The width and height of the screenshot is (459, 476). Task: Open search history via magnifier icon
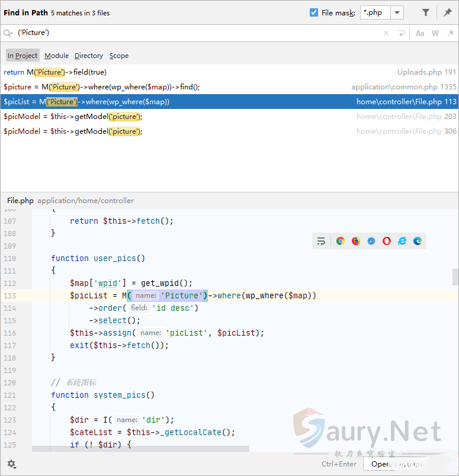click(x=8, y=33)
